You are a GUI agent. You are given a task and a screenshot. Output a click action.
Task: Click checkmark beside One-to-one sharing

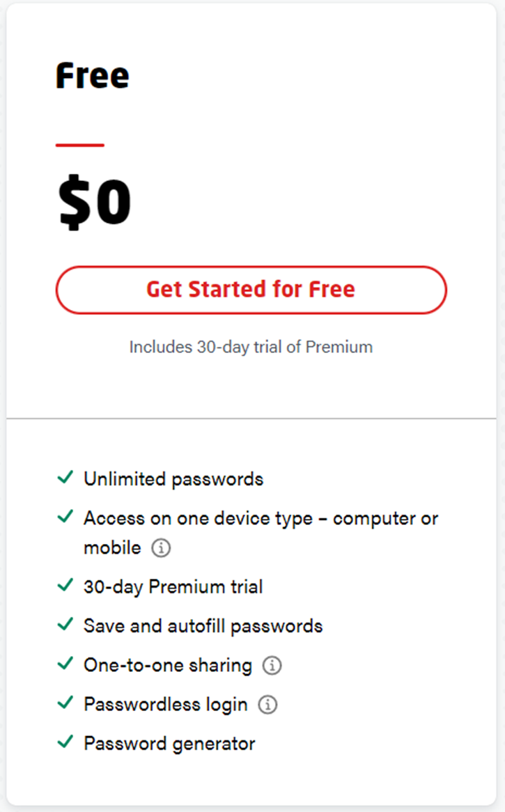[65, 664]
